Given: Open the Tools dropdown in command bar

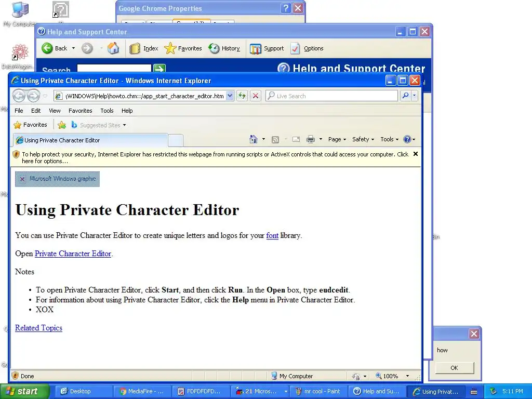Looking at the screenshot, I should pyautogui.click(x=389, y=139).
